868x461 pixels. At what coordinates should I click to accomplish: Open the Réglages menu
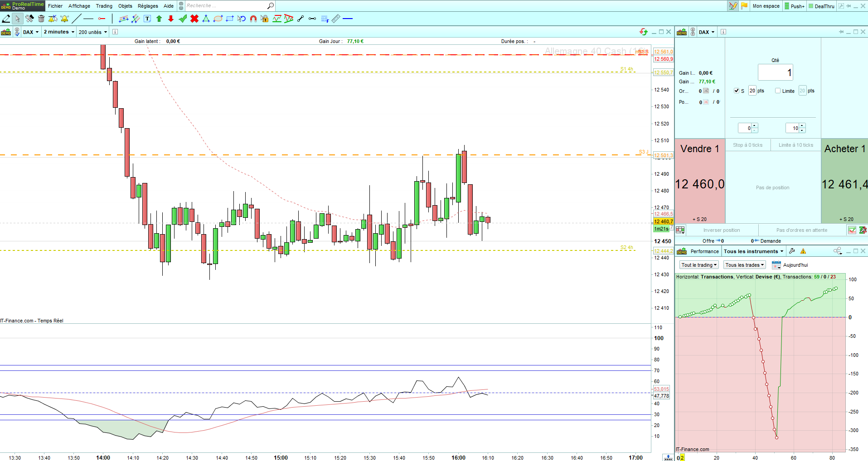(148, 6)
